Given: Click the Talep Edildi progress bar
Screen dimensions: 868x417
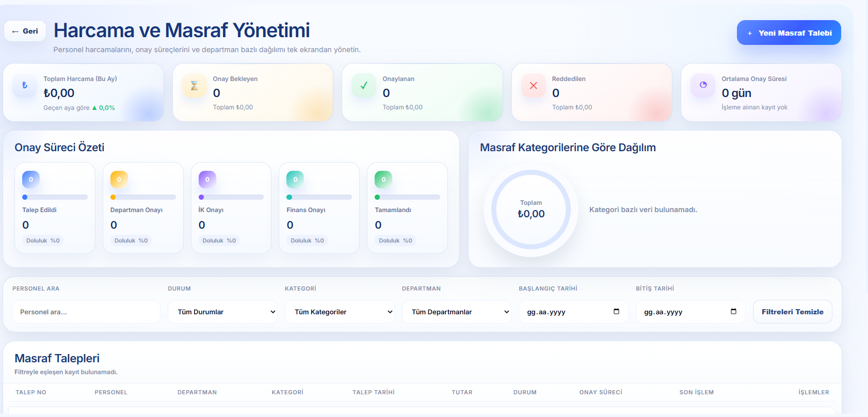Looking at the screenshot, I should 55,197.
